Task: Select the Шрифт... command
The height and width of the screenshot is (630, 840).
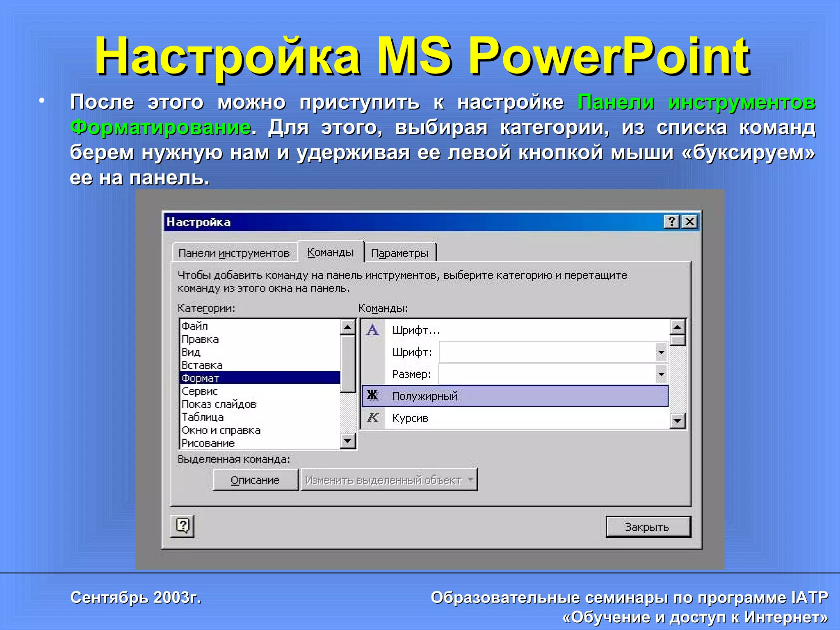Action: click(x=515, y=330)
